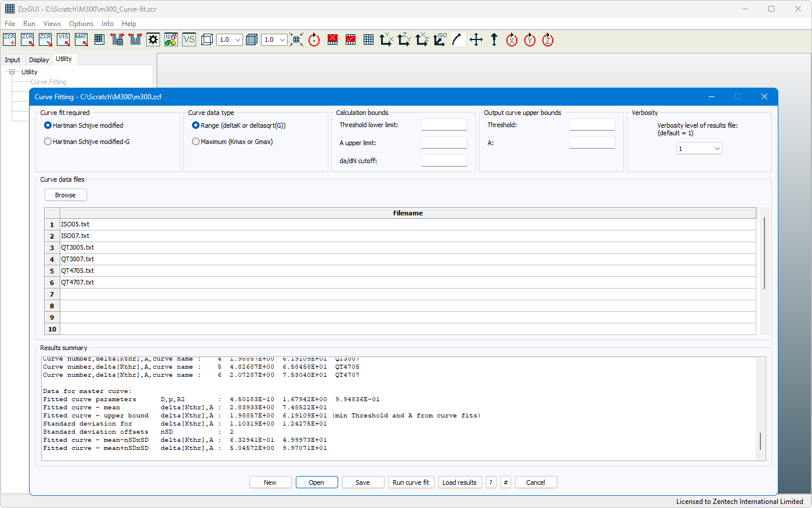Click the output curve A input field
This screenshot has height=508, width=812.
tap(592, 143)
